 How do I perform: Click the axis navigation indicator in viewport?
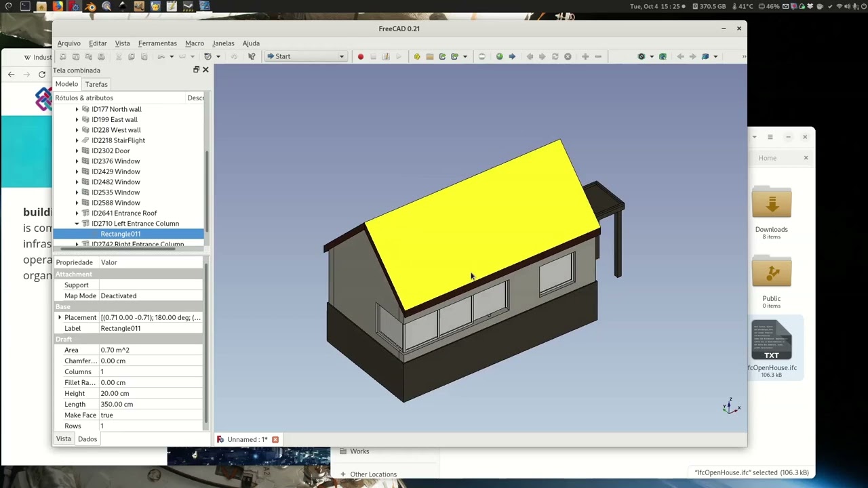[731, 407]
